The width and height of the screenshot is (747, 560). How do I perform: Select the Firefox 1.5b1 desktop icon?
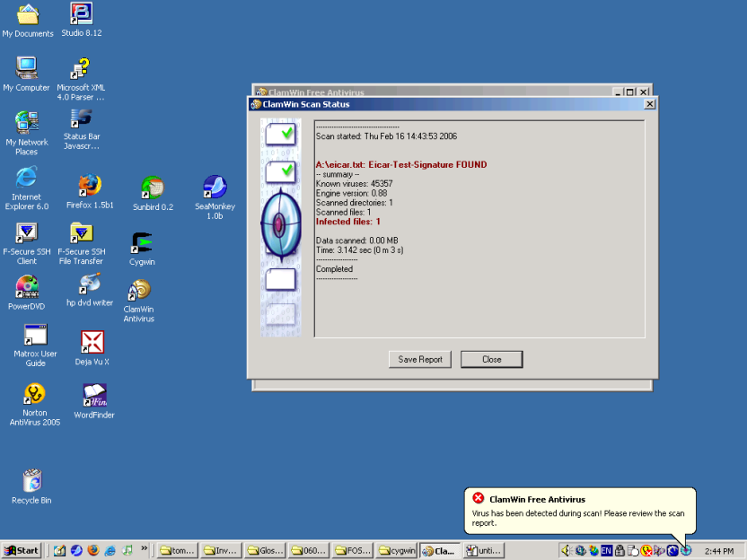click(90, 187)
